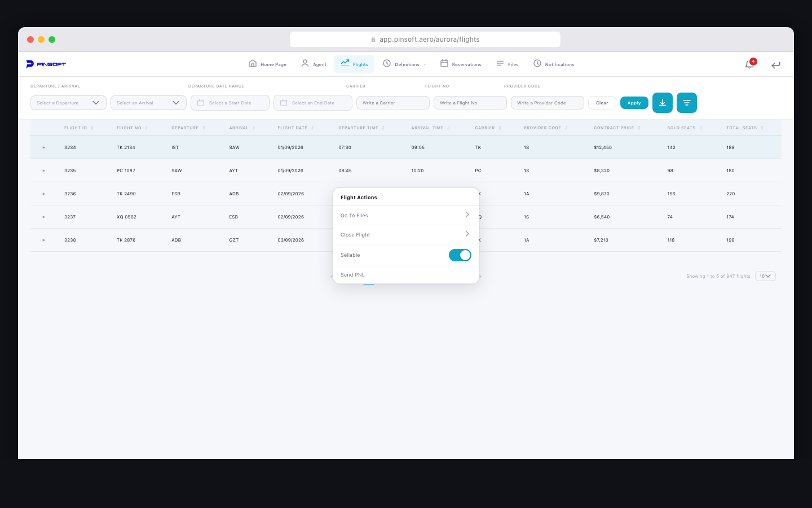Screen dimensions: 812x508
Task: Select the calendar icon in End Date field
Action: tap(283, 103)
